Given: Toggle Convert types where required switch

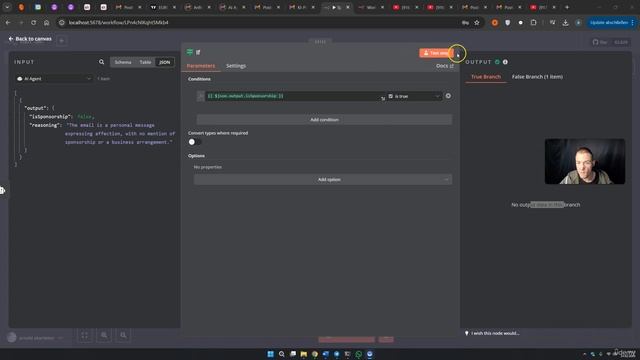Looking at the screenshot, I should [194, 142].
